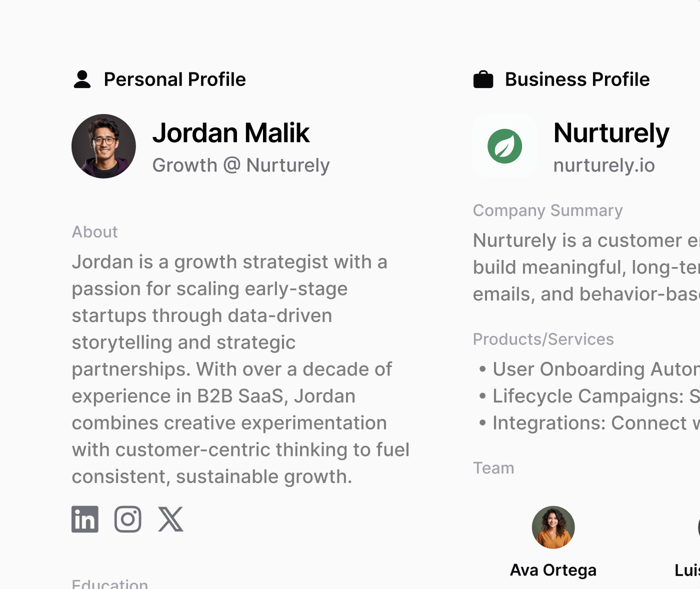Click the X (Twitter) social icon
This screenshot has width=700, height=589.
coord(171,519)
